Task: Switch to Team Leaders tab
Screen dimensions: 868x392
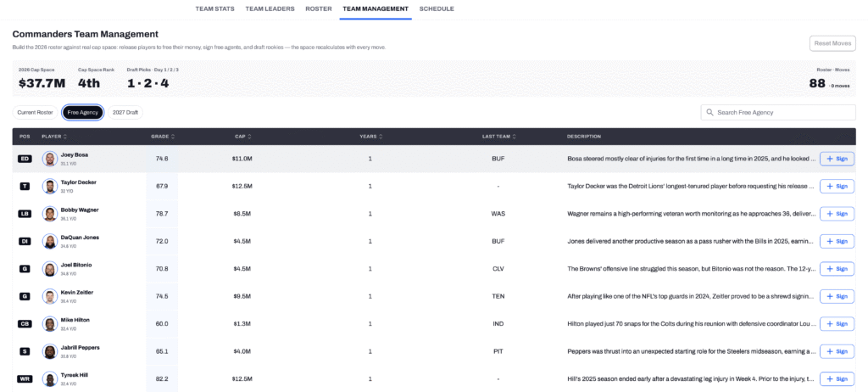Action: pos(270,8)
